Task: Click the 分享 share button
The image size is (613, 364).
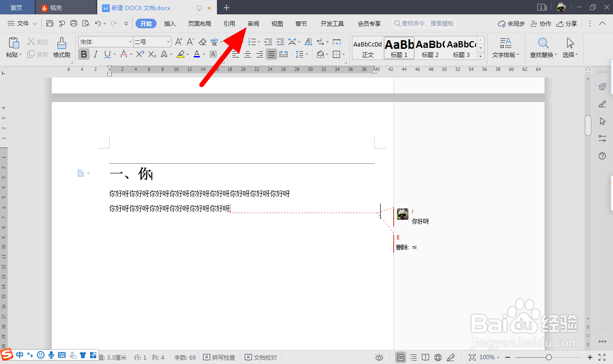Action: pyautogui.click(x=567, y=23)
